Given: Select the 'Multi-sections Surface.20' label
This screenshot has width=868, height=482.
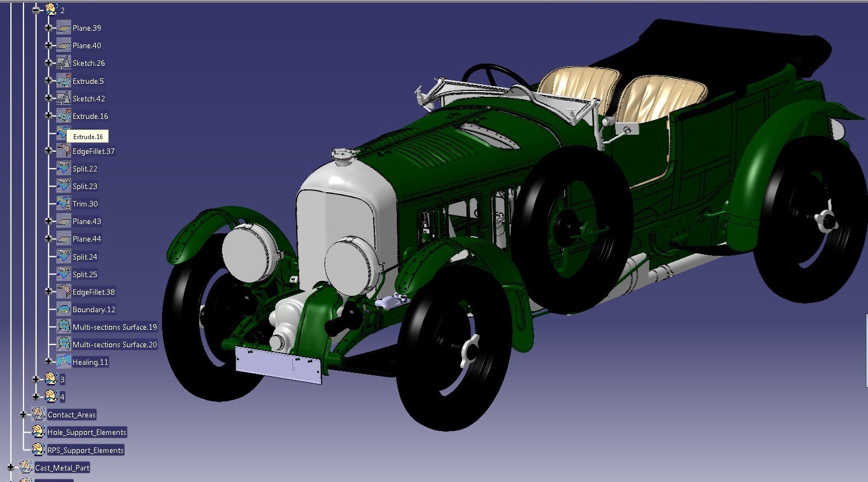Looking at the screenshot, I should click(x=115, y=345).
